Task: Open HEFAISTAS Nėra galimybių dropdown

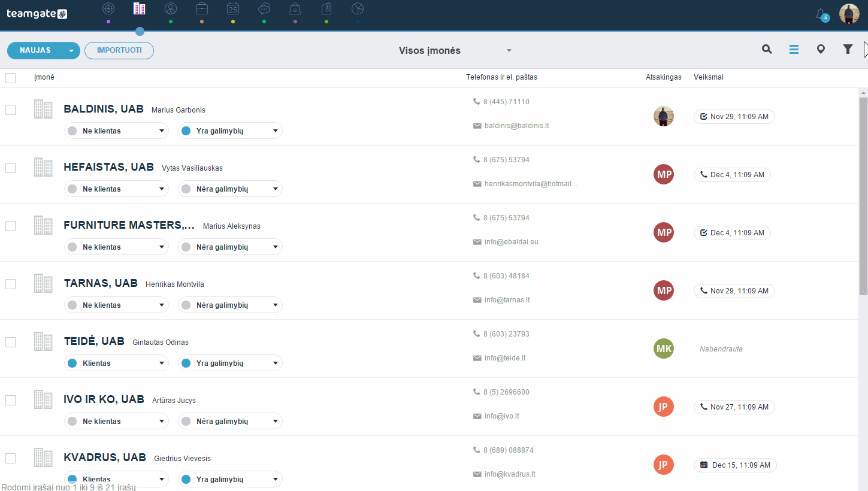Action: [230, 189]
